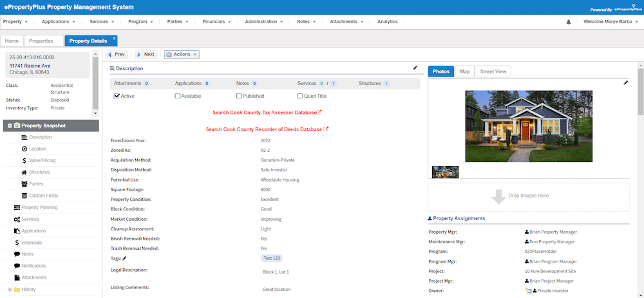The width and height of the screenshot is (644, 298).
Task: Switch to the Properties tab
Action: [x=44, y=41]
